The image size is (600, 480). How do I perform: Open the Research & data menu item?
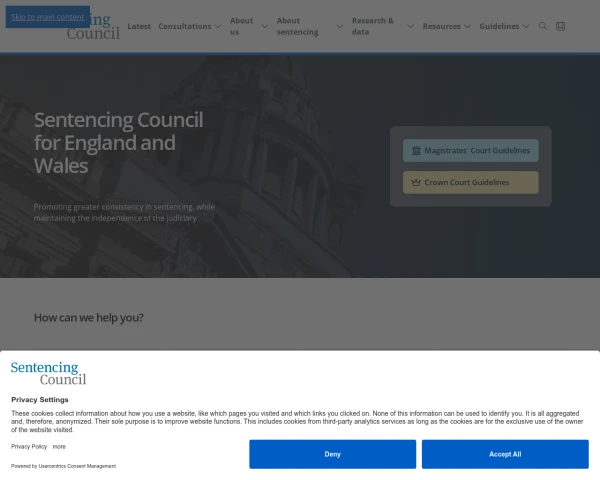click(373, 26)
